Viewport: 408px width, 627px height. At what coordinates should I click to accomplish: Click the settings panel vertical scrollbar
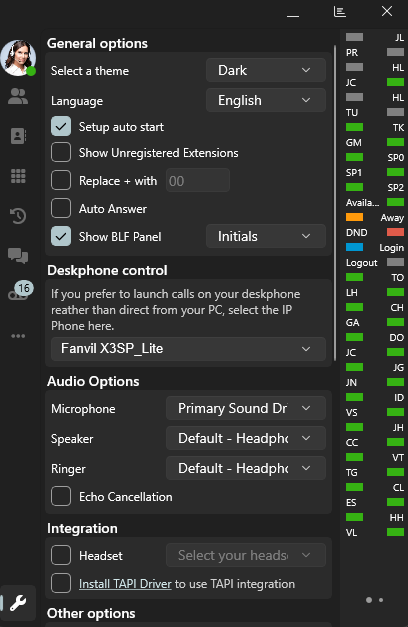click(334, 202)
